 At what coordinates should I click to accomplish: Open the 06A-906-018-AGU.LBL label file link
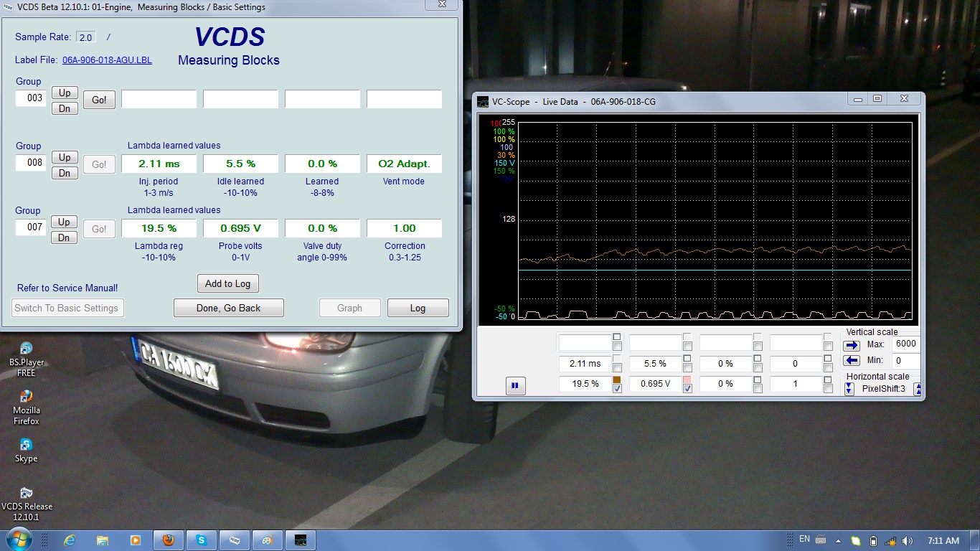[x=107, y=60]
